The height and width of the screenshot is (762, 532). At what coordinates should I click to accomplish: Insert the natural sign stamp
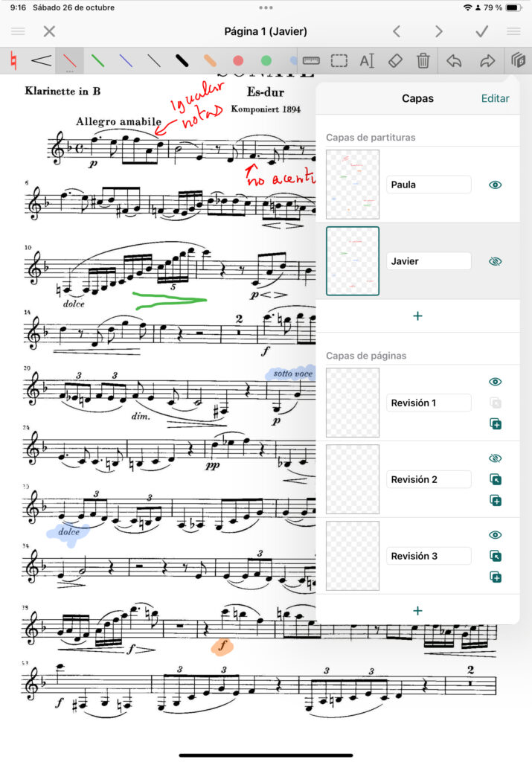[x=13, y=61]
